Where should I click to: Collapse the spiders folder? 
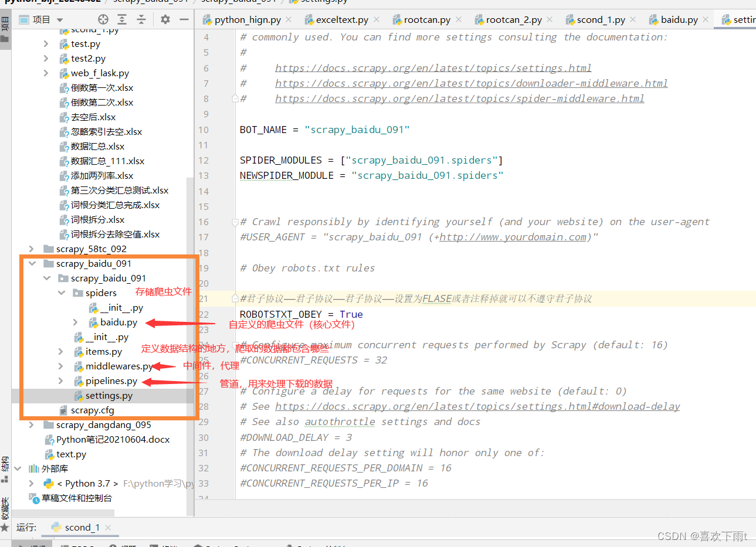(61, 293)
